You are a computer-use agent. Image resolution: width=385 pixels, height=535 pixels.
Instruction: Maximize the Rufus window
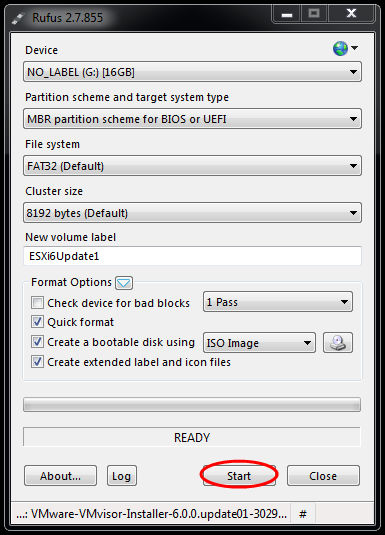click(x=314, y=14)
